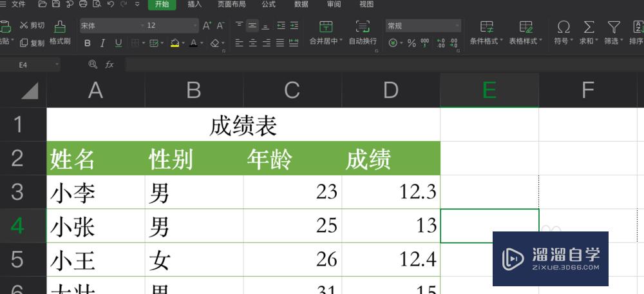Toggle bold formatting

click(x=88, y=43)
